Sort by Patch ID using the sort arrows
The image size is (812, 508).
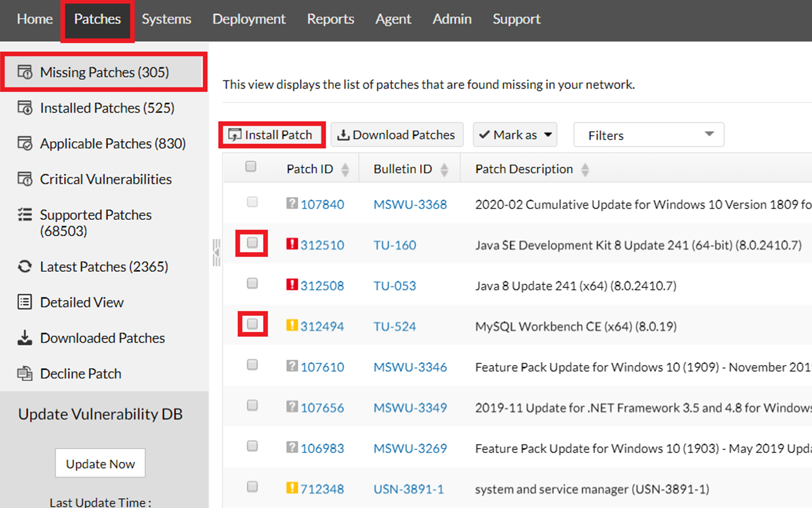(x=346, y=169)
